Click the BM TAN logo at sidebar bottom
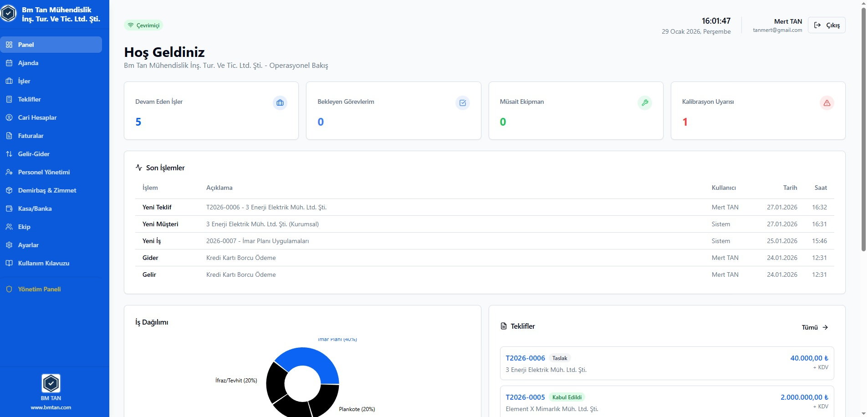 pos(51,384)
